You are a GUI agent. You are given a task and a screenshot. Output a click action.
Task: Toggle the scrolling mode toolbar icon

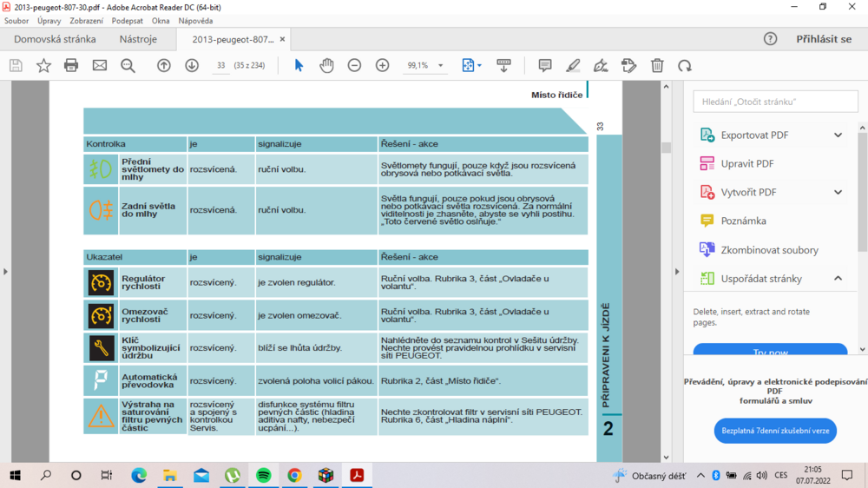point(503,65)
